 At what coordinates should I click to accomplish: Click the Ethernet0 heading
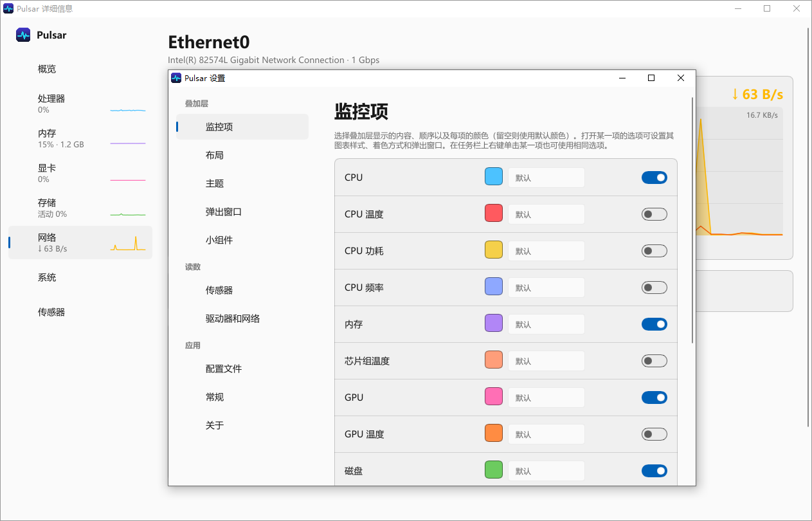(x=209, y=42)
